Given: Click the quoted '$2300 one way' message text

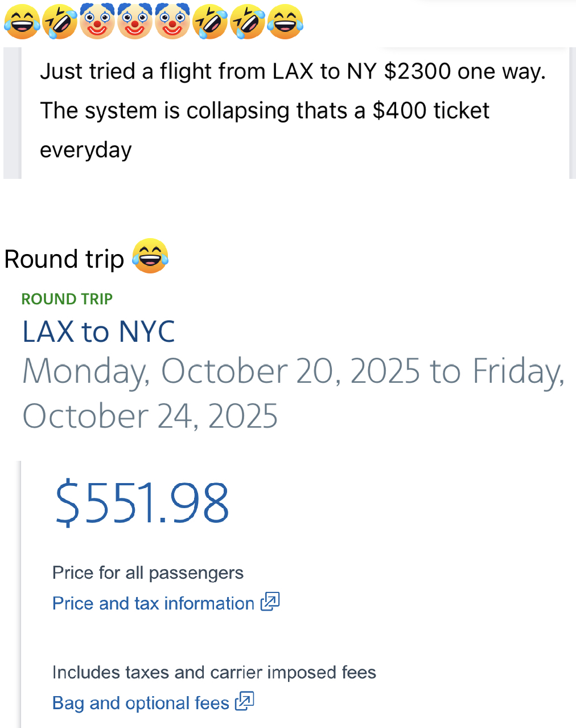Looking at the screenshot, I should tap(293, 72).
